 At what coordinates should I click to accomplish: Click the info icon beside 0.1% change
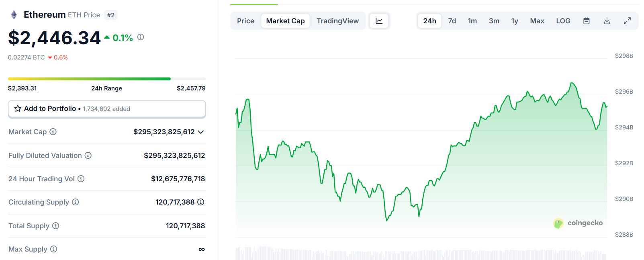tap(141, 37)
